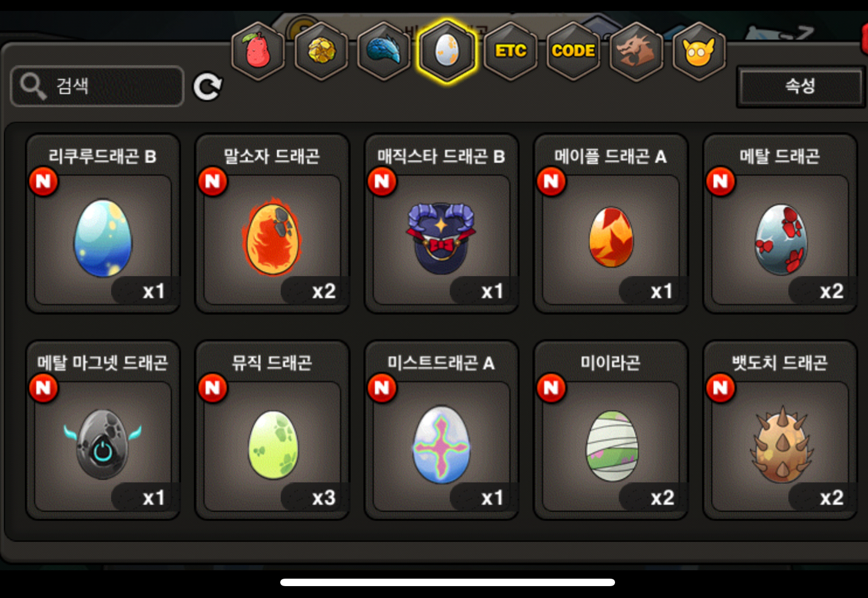This screenshot has height=598, width=868.
Task: Select the 메탈 마그넷 드래곤 egg
Action: [103, 430]
